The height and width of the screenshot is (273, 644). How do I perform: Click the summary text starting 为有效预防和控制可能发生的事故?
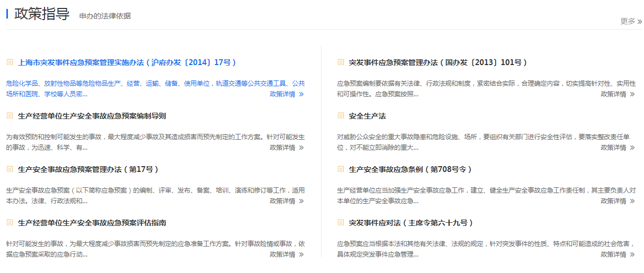[x=156, y=142]
